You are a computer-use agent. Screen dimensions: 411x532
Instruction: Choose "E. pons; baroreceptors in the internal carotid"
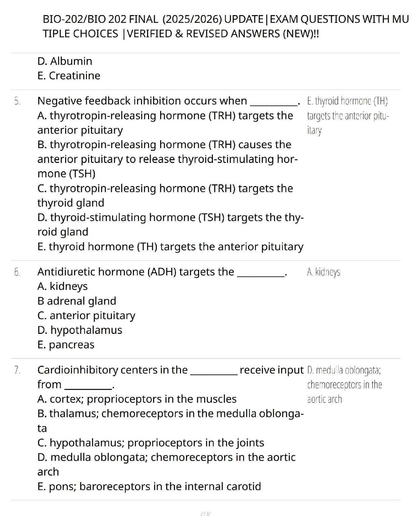point(149,486)
